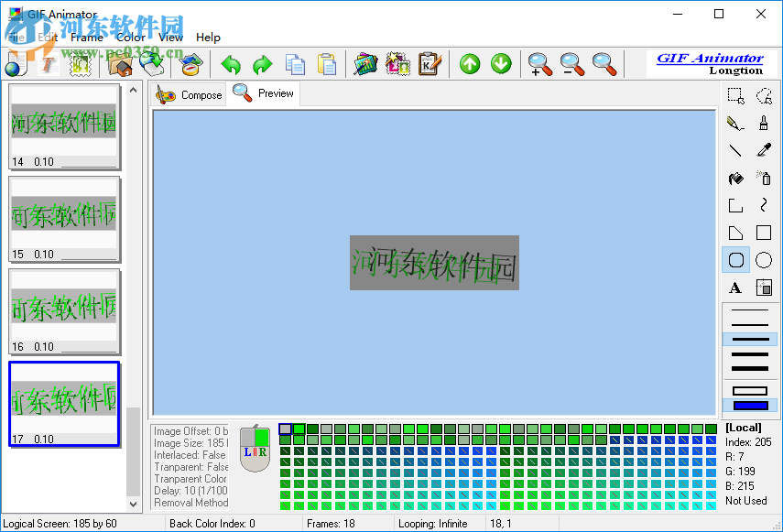
Task: Select the text tool
Action: (x=734, y=287)
